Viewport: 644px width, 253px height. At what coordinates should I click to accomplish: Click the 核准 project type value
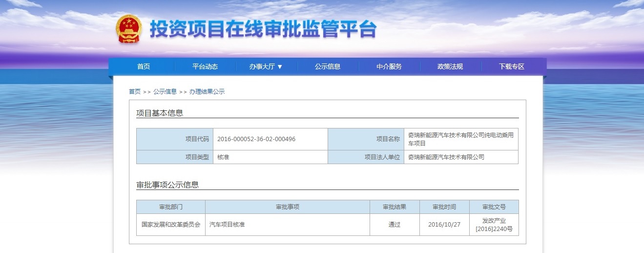click(223, 157)
